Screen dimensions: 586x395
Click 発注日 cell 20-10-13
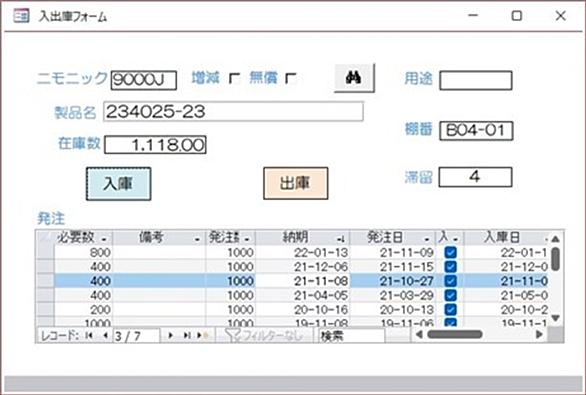[393, 309]
